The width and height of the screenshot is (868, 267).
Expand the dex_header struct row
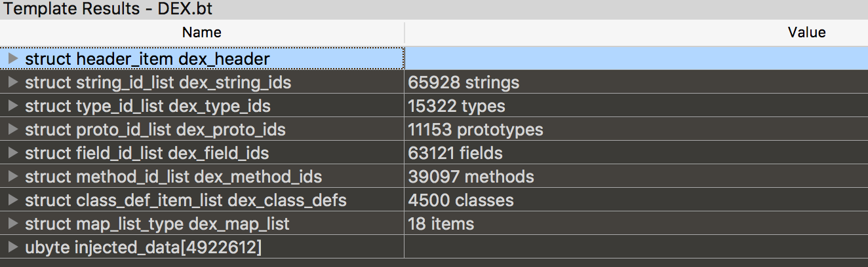click(12, 59)
